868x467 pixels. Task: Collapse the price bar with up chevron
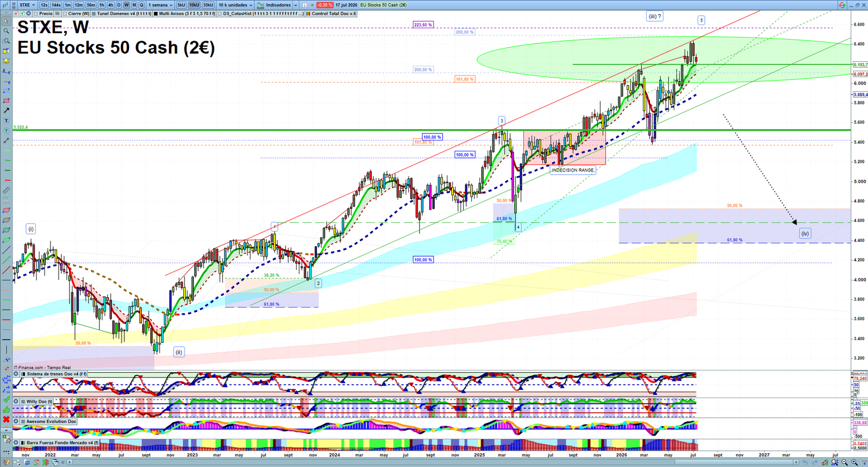[7, 14]
